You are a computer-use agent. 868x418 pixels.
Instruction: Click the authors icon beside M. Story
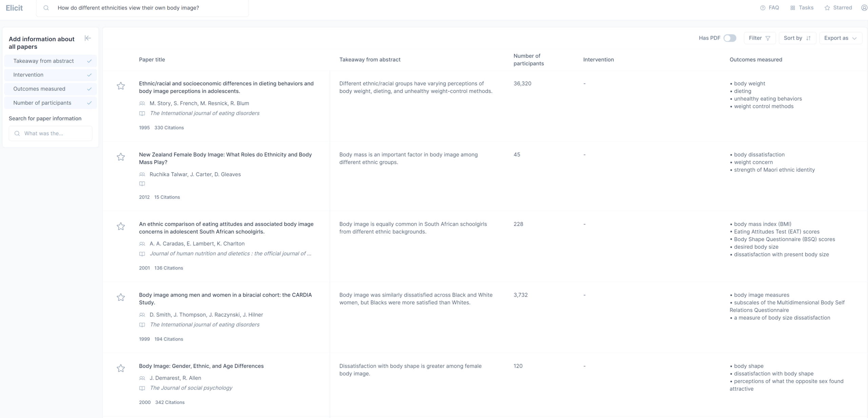142,103
